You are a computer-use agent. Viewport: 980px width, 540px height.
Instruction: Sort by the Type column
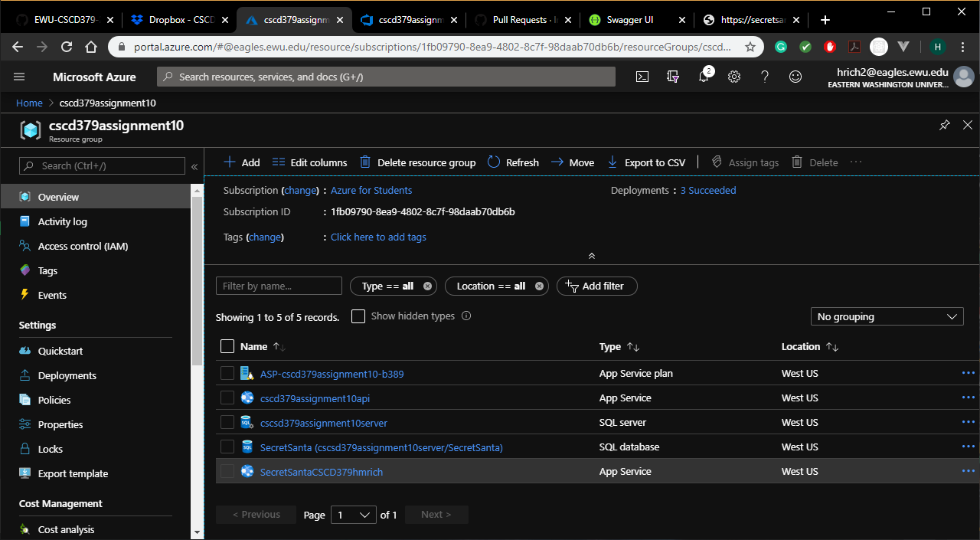pyautogui.click(x=619, y=346)
